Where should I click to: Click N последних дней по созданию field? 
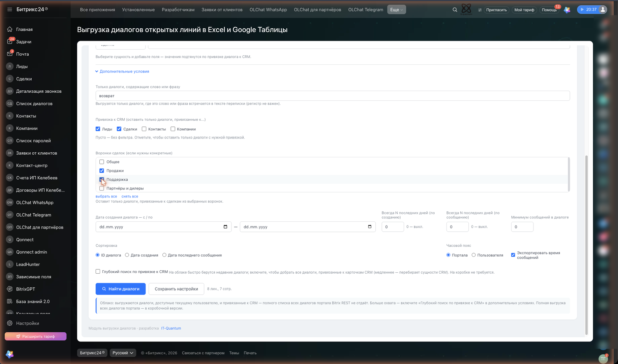point(393,227)
